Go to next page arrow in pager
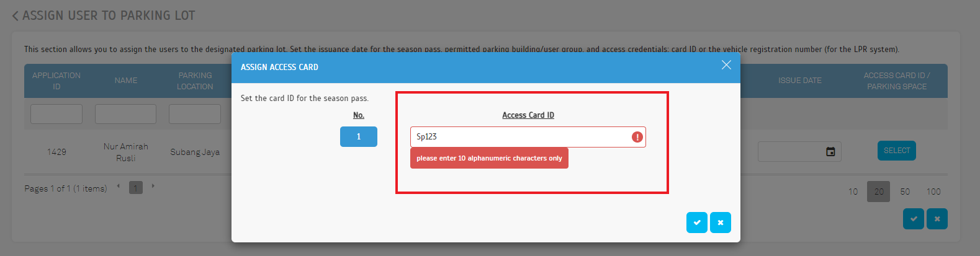980x256 pixels. click(x=153, y=186)
